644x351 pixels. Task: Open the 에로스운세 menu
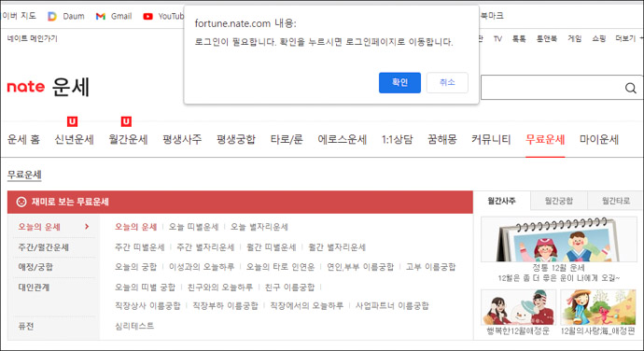click(343, 139)
